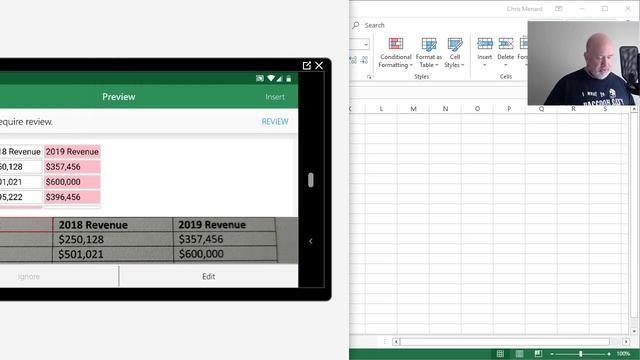Select column P header
This screenshot has height=360, width=640.
tap(509, 109)
